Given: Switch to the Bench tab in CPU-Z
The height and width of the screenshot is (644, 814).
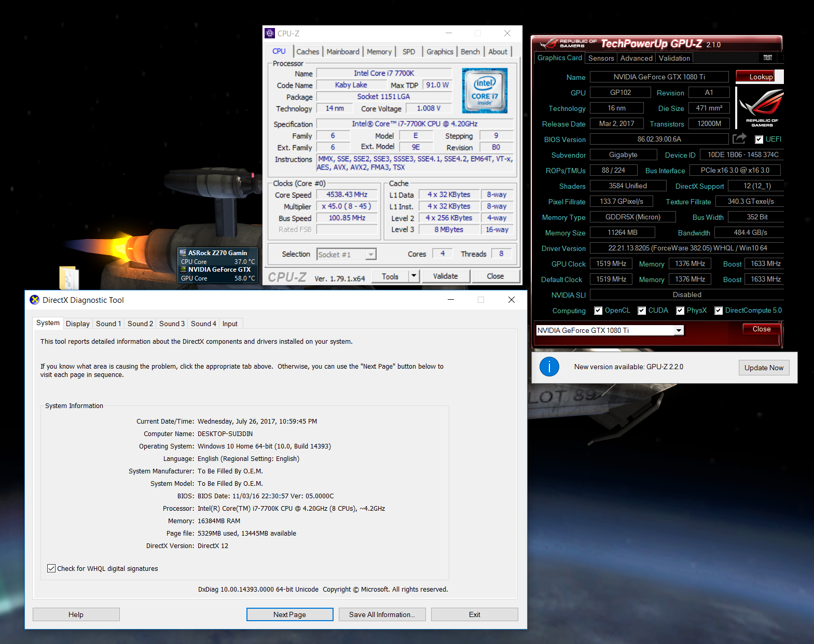Looking at the screenshot, I should tap(471, 52).
